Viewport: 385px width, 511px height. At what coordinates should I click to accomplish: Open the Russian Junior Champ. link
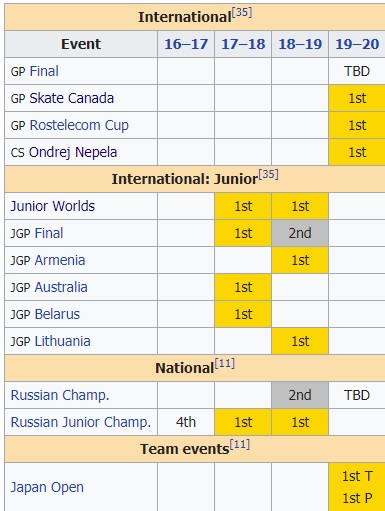(81, 422)
